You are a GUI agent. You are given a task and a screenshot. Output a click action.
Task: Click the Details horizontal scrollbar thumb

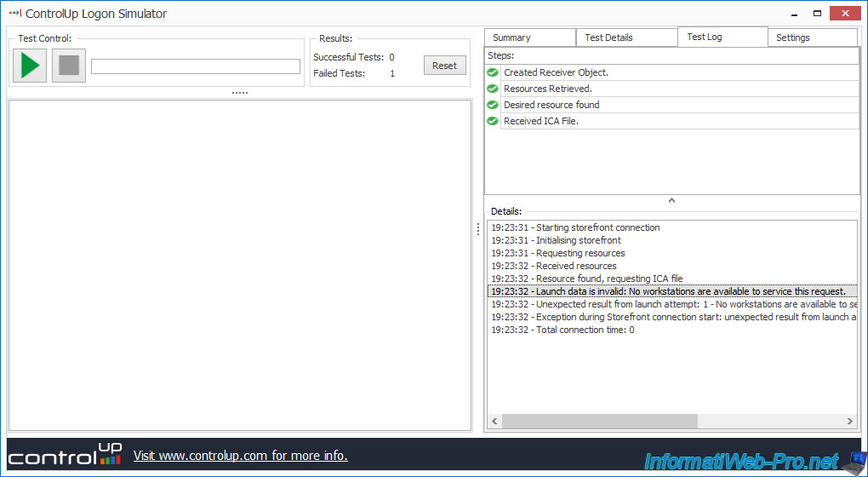600,422
